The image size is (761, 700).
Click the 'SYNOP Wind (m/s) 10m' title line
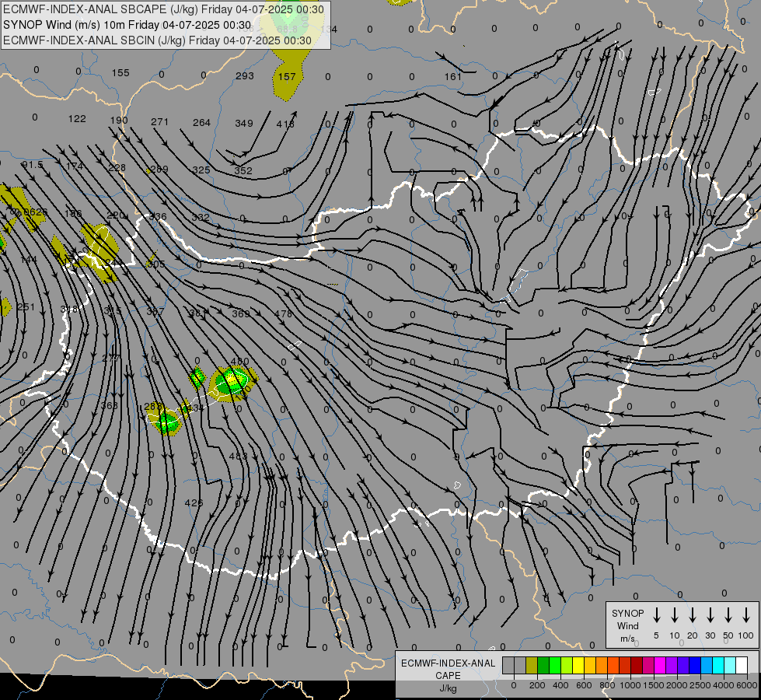tap(127, 25)
